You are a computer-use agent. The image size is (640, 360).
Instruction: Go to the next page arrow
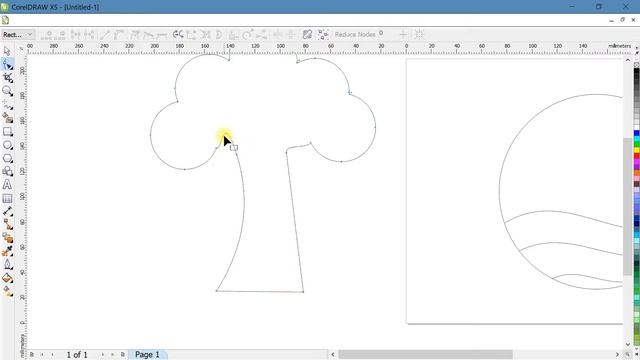coord(102,354)
